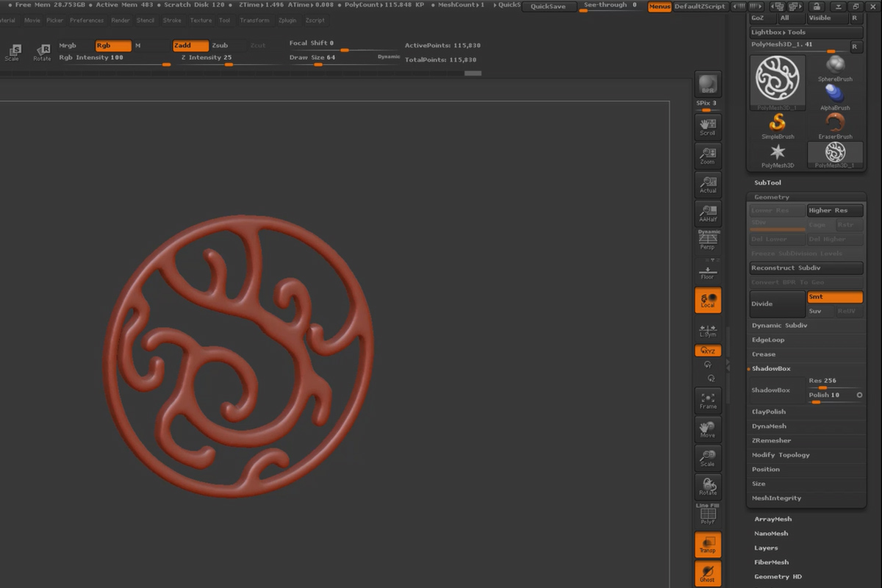Click the Floor grid icon
Viewport: 882px width, 588px height.
tap(708, 273)
